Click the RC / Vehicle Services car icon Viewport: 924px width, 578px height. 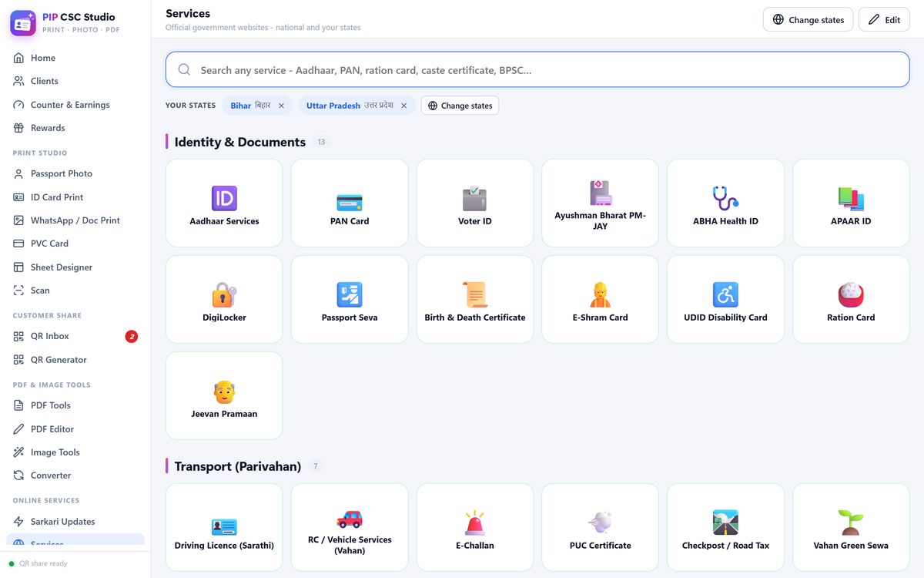click(x=350, y=518)
